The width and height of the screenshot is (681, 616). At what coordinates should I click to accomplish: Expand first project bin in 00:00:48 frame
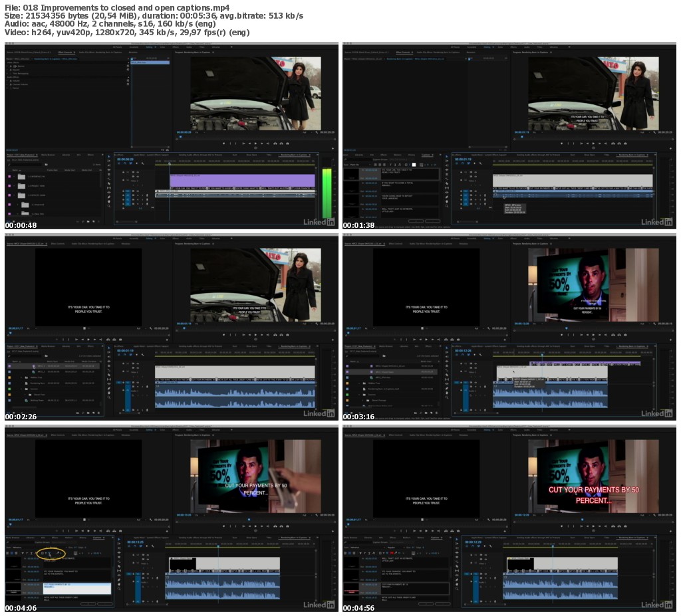click(x=14, y=176)
